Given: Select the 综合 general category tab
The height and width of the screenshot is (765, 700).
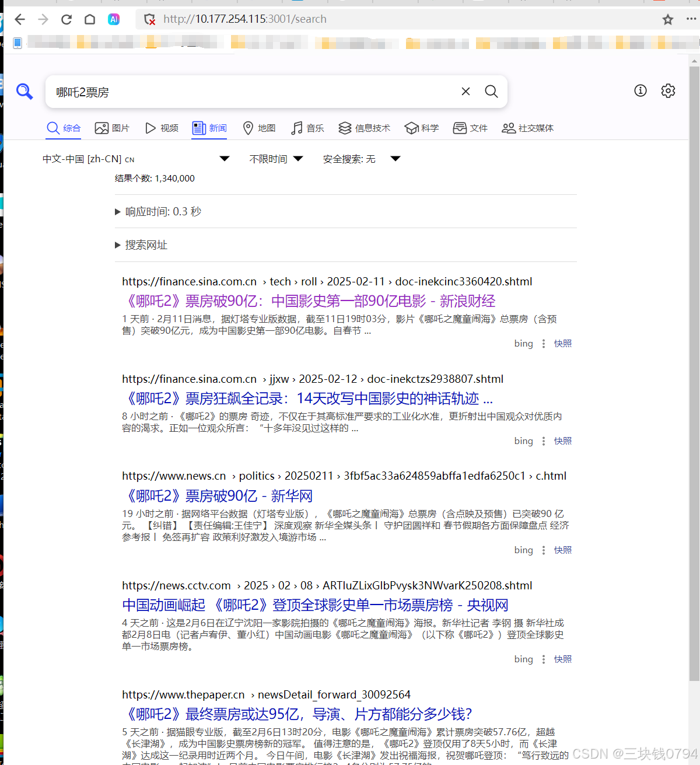Looking at the screenshot, I should click(x=64, y=128).
